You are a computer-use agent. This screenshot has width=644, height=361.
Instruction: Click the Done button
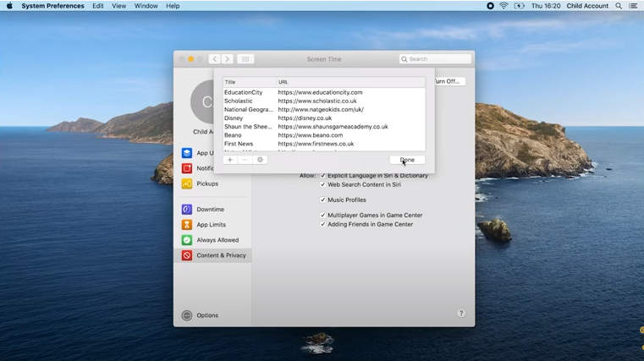pos(407,160)
